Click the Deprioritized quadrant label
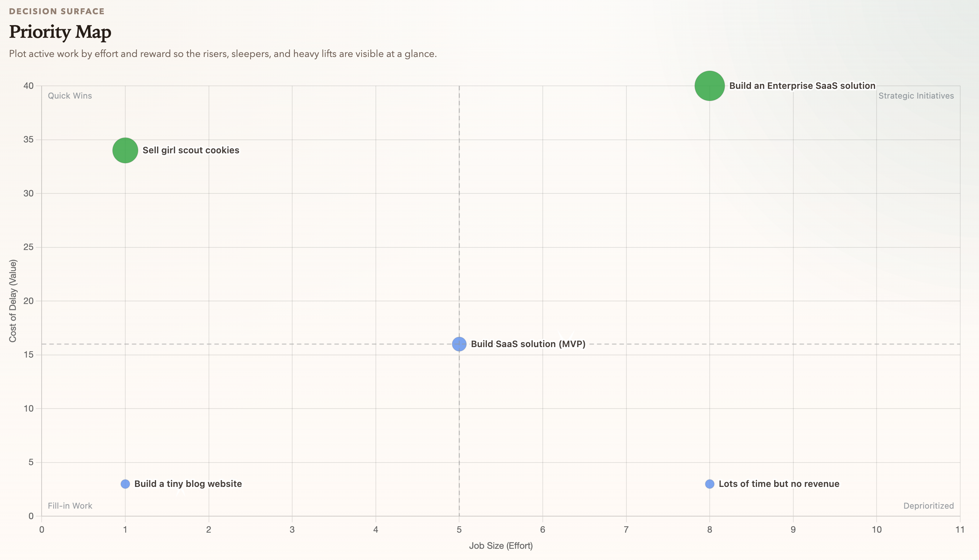 (x=928, y=506)
